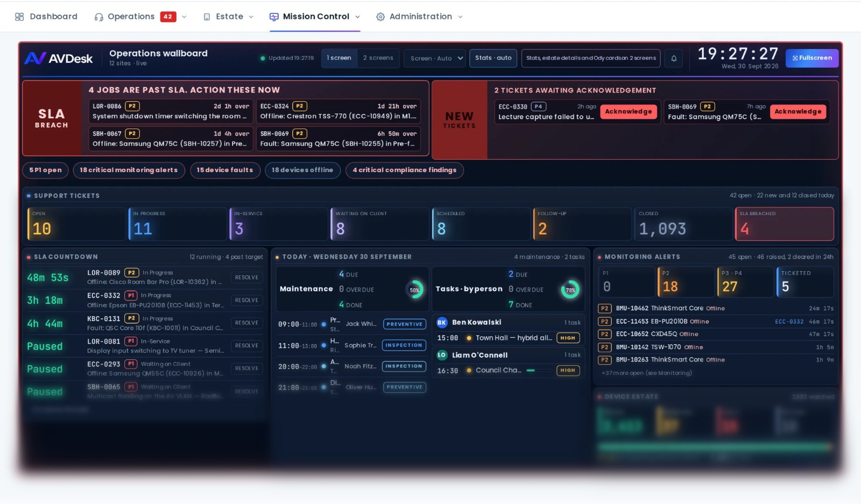Click the Administration gear icon
This screenshot has height=504, width=861.
coord(380,17)
